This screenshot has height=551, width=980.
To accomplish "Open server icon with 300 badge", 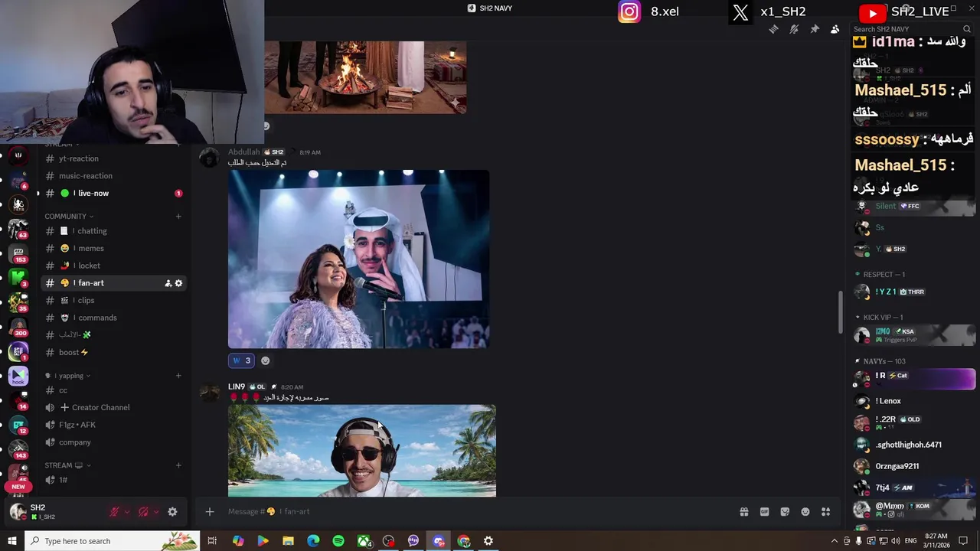I will coord(18,328).
